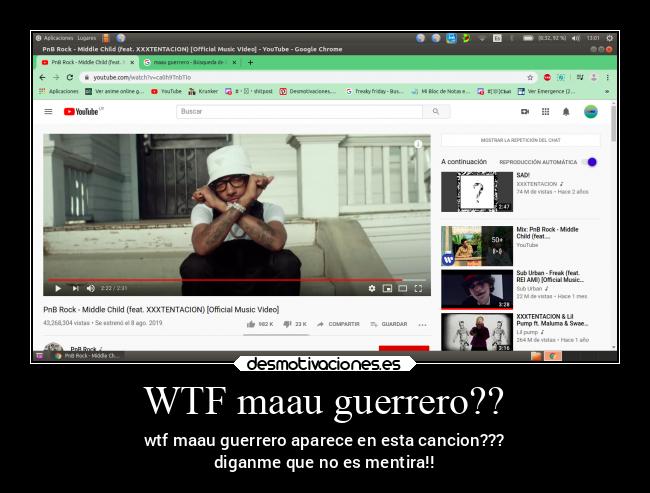This screenshot has height=493, width=650.
Task: Skip to next video in player
Action: 75,289
